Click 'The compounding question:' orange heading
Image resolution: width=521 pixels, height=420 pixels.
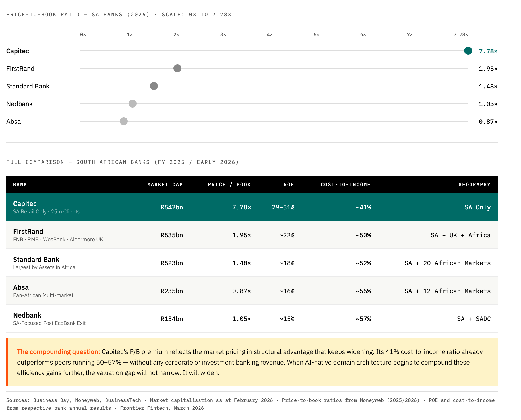pyautogui.click(x=59, y=352)
